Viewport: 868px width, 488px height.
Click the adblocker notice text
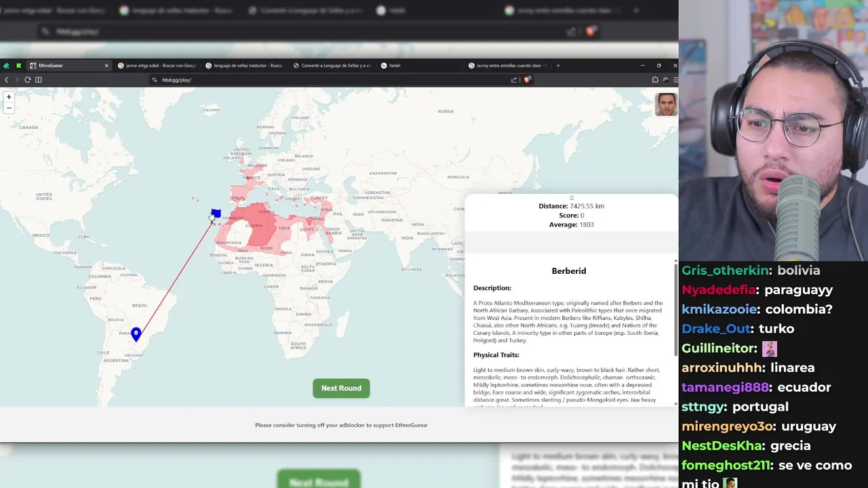341,425
